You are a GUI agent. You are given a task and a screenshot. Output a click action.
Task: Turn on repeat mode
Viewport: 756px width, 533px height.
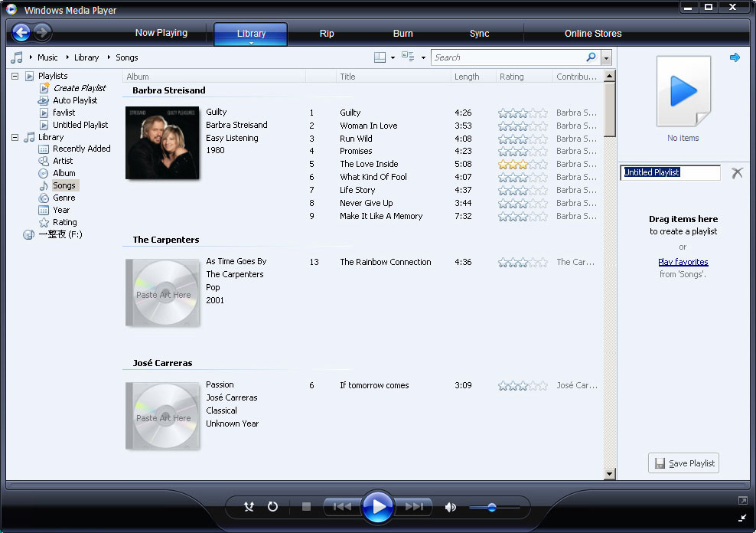pyautogui.click(x=273, y=506)
